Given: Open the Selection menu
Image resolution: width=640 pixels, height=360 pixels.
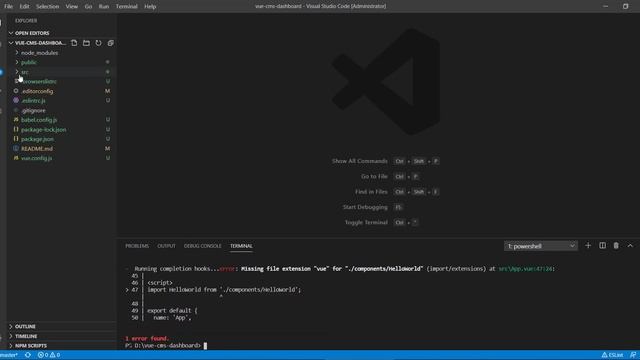Looking at the screenshot, I should (47, 7).
